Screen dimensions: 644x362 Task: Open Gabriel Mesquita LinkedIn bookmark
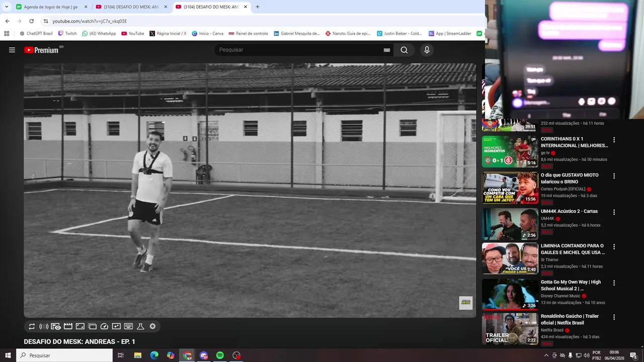(296, 34)
